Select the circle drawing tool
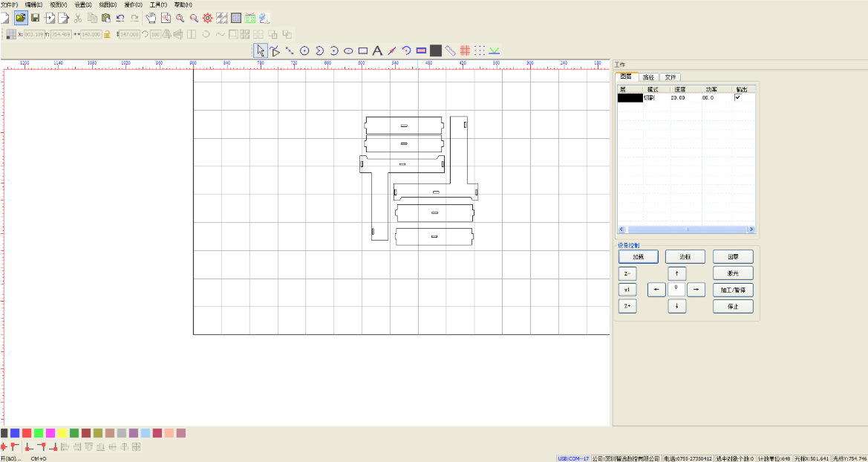The width and height of the screenshot is (868, 462). [304, 51]
